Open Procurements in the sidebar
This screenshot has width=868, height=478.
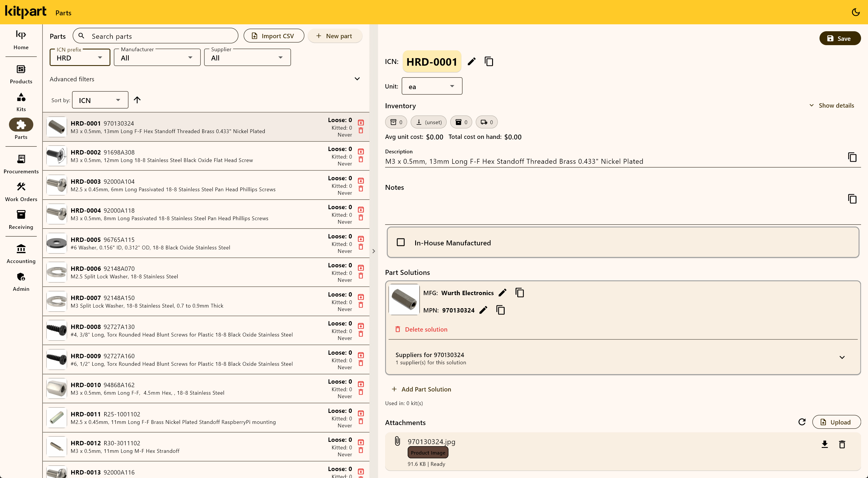point(21,164)
